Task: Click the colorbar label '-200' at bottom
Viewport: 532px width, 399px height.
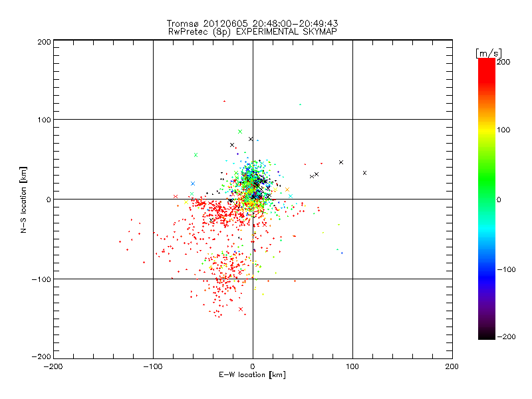Action: pos(506,337)
